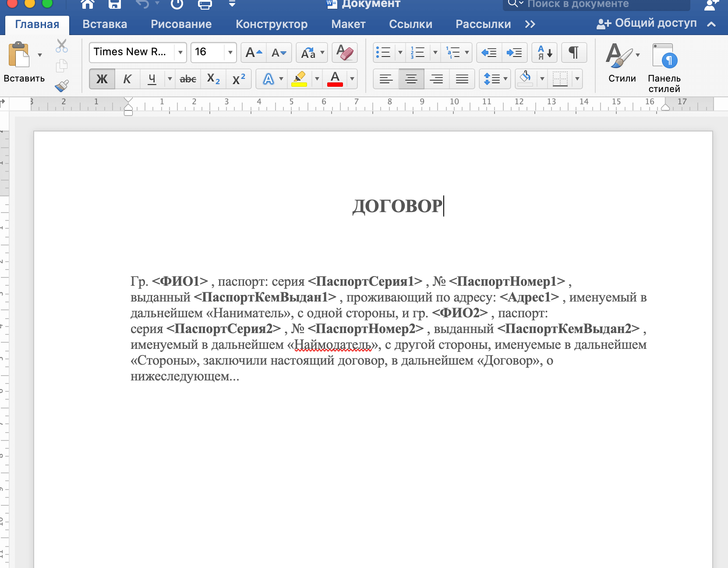Image resolution: width=728 pixels, height=568 pixels.
Task: Click the repeat action icon
Action: tap(177, 4)
